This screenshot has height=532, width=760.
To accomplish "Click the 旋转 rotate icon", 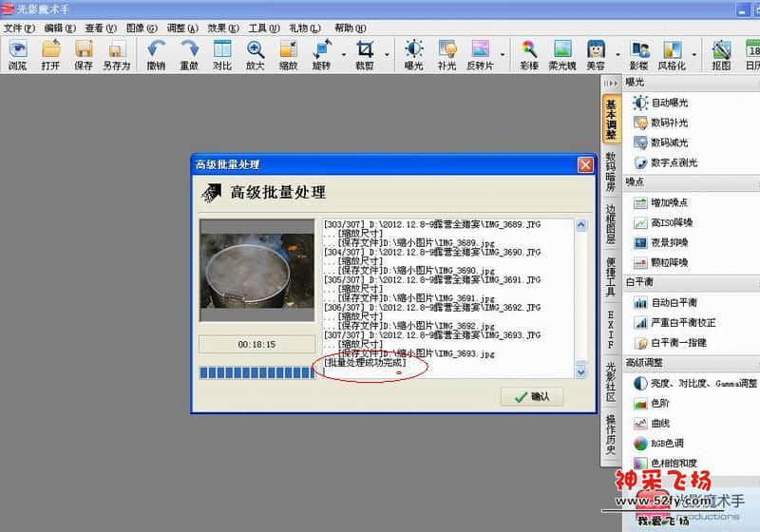I will point(321,55).
